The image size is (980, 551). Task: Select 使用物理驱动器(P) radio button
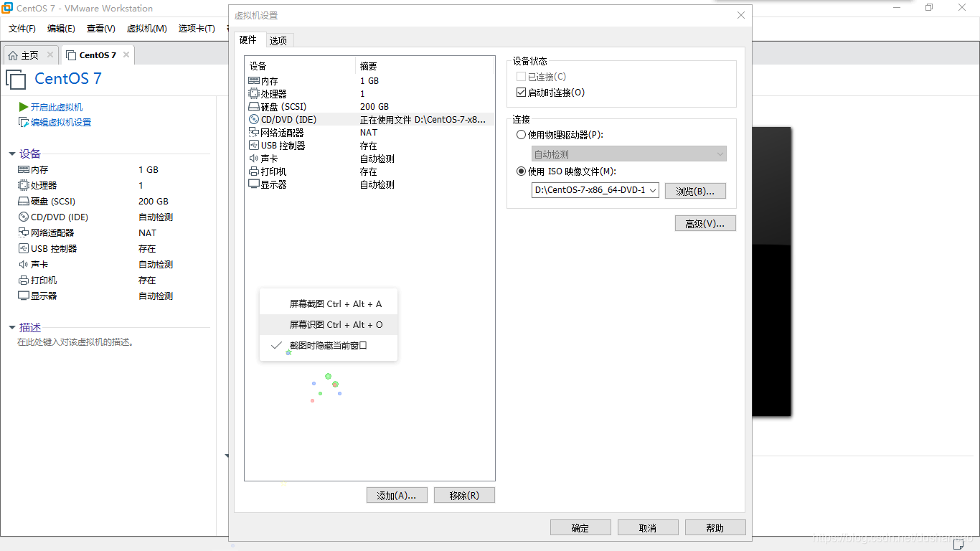tap(521, 135)
